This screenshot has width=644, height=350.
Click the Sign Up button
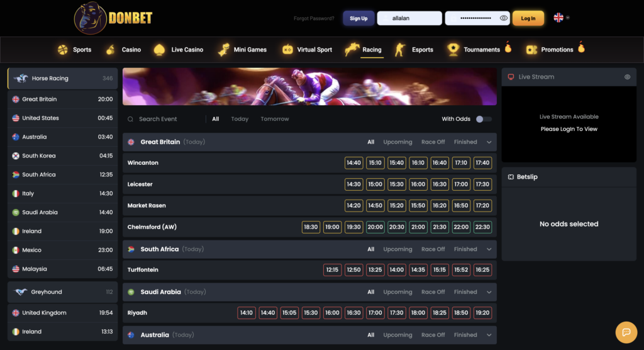[358, 18]
